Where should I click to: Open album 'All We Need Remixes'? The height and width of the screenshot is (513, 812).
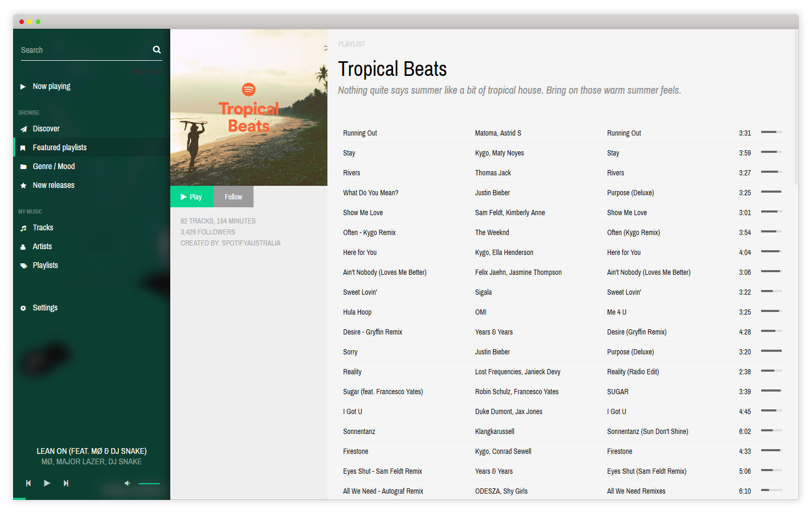(636, 491)
